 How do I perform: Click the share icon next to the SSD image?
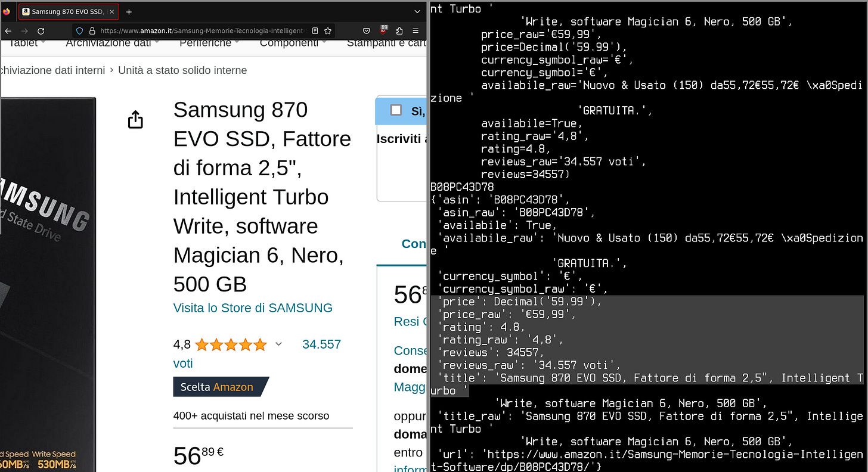135,119
